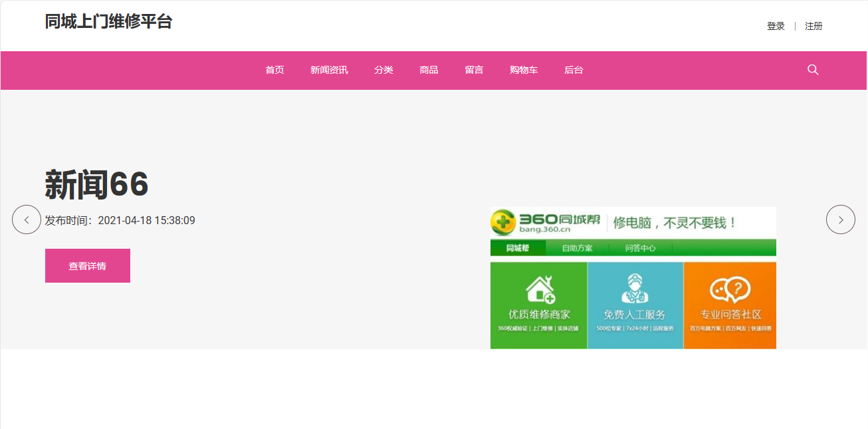View 购物车 from navigation

tap(524, 70)
